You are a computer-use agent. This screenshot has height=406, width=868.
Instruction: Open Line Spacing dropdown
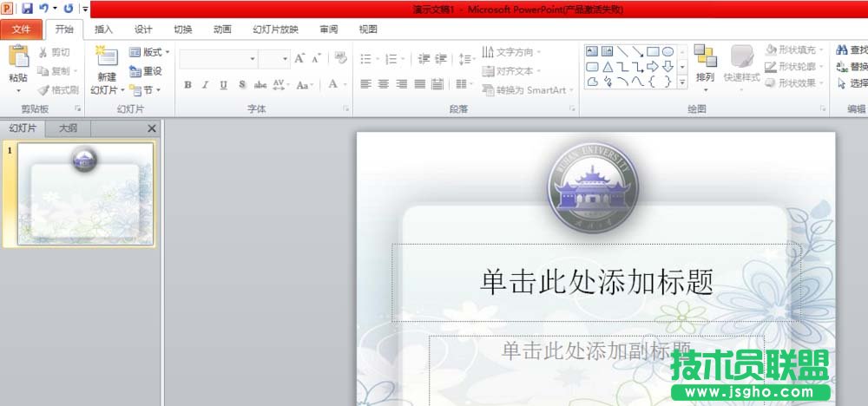tap(467, 59)
